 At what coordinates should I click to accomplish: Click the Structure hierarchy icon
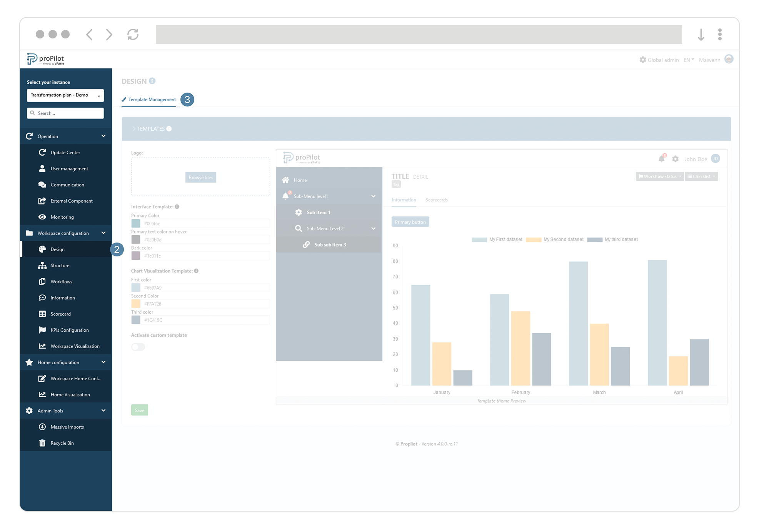42,265
